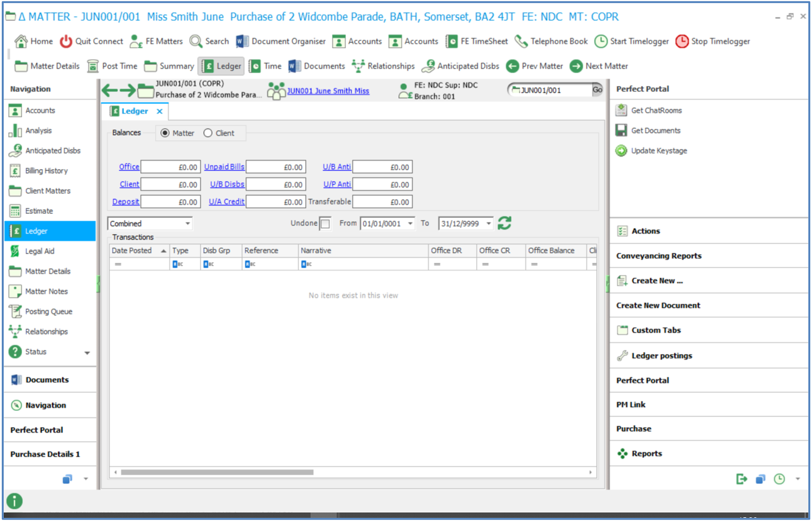Screen dimensions: 812x521
Task: Open the Purchase Details 1 panel
Action: [45, 454]
